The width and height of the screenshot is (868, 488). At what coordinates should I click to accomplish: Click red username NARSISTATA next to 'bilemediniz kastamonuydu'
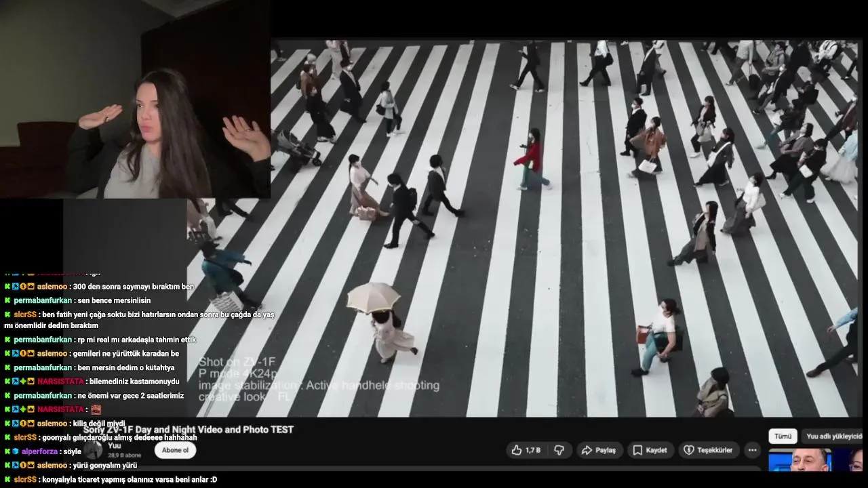(x=61, y=382)
